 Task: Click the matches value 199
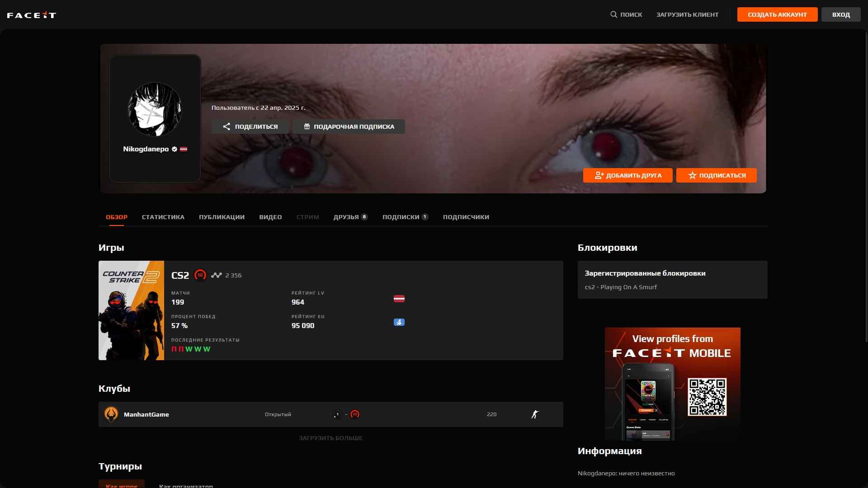coord(178,302)
